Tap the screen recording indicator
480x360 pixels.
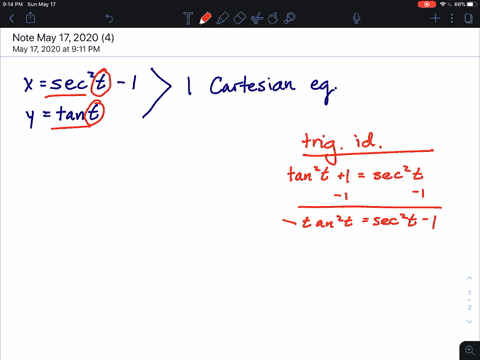[x=427, y=4]
